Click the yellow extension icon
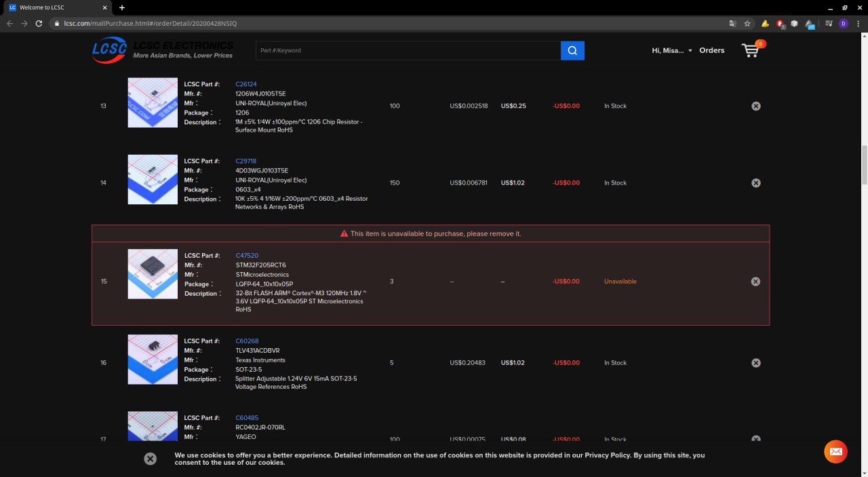The image size is (868, 477). (x=765, y=23)
